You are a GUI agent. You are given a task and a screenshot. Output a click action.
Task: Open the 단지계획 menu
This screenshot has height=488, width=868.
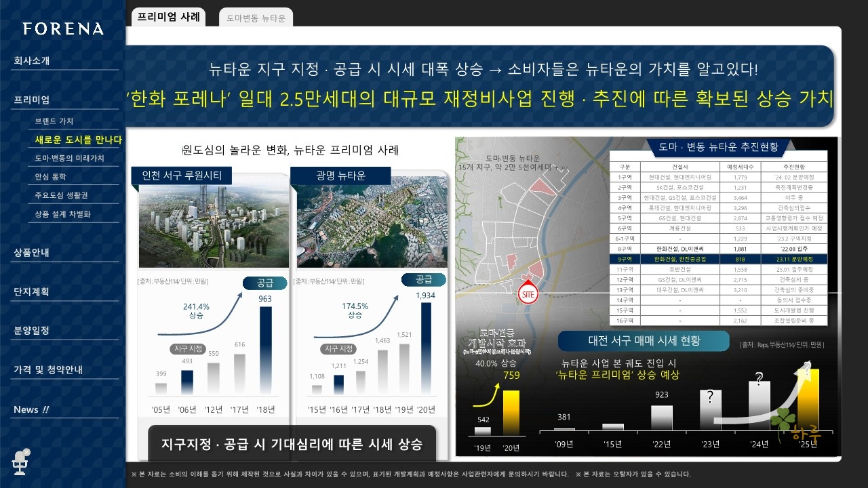(32, 291)
